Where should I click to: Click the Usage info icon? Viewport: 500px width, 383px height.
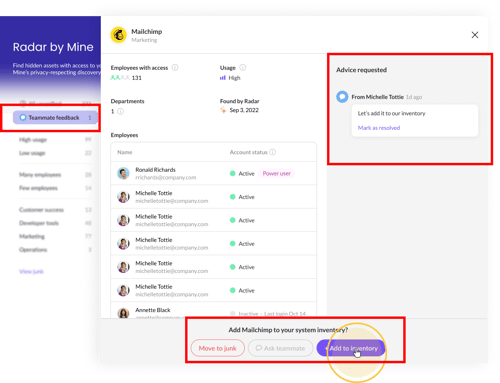point(243,68)
